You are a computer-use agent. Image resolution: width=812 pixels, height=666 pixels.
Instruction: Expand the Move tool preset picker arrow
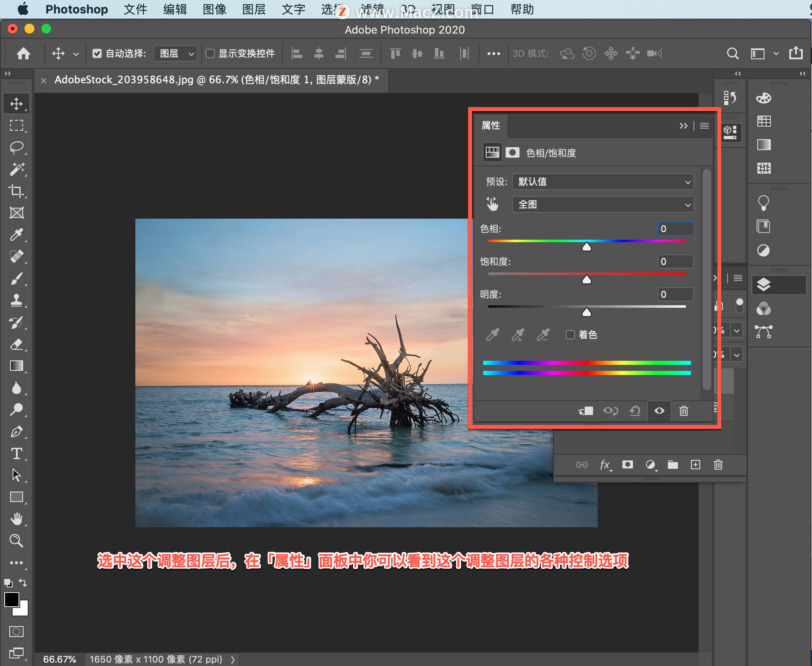click(x=76, y=54)
